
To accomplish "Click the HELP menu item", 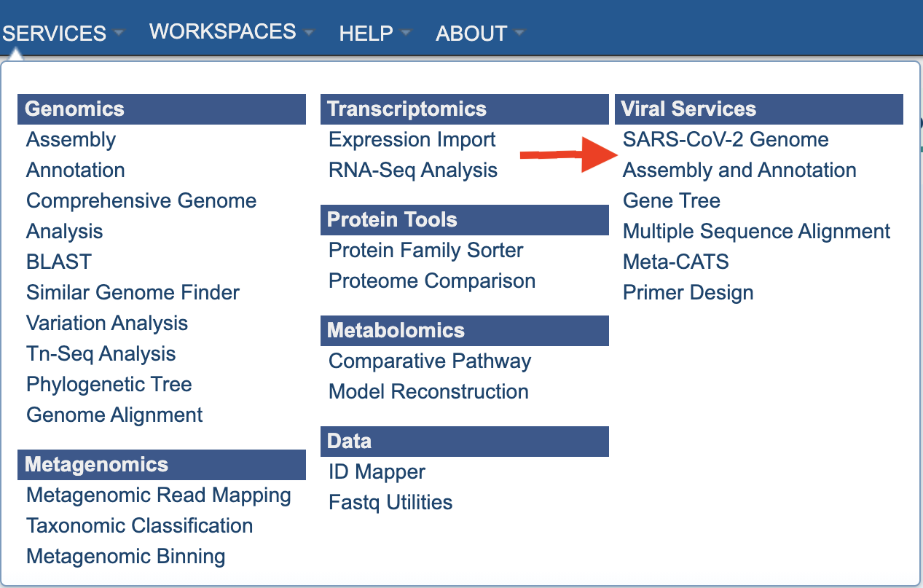I will point(366,33).
